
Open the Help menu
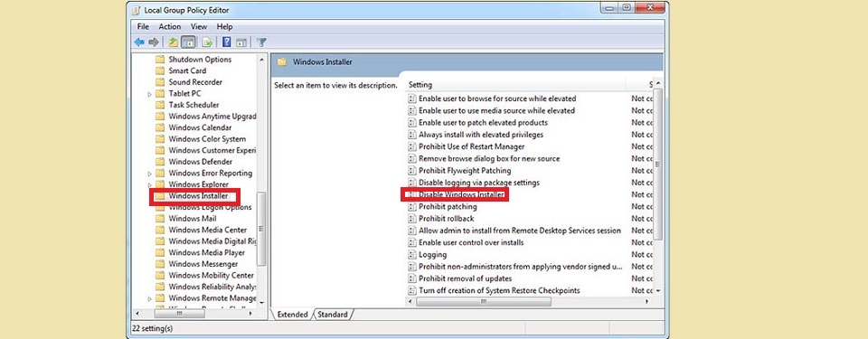[224, 26]
